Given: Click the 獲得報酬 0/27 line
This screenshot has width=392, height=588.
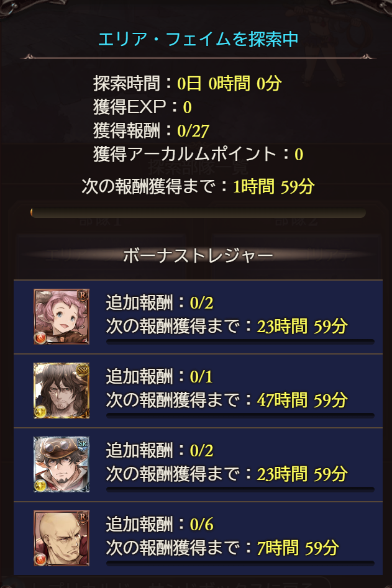Looking at the screenshot, I should click(151, 130).
